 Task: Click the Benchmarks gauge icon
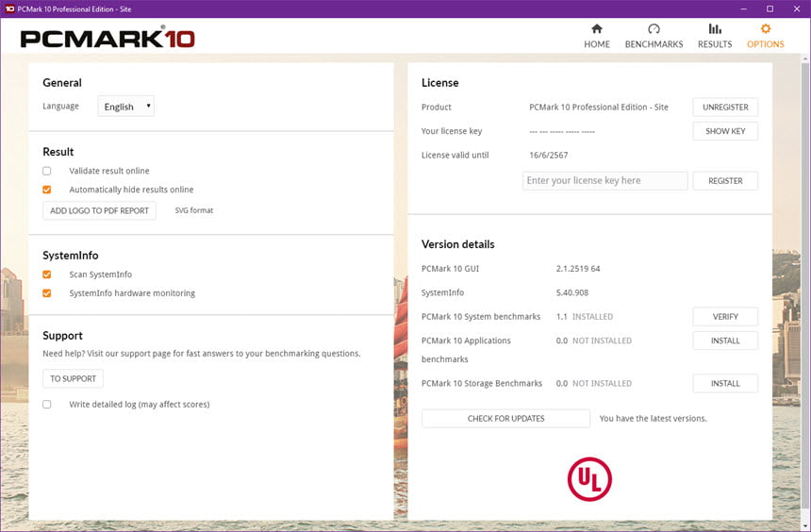(x=654, y=29)
